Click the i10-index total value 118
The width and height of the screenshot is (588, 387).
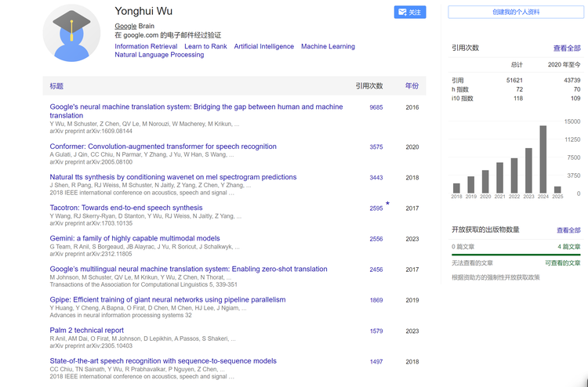pyautogui.click(x=518, y=98)
